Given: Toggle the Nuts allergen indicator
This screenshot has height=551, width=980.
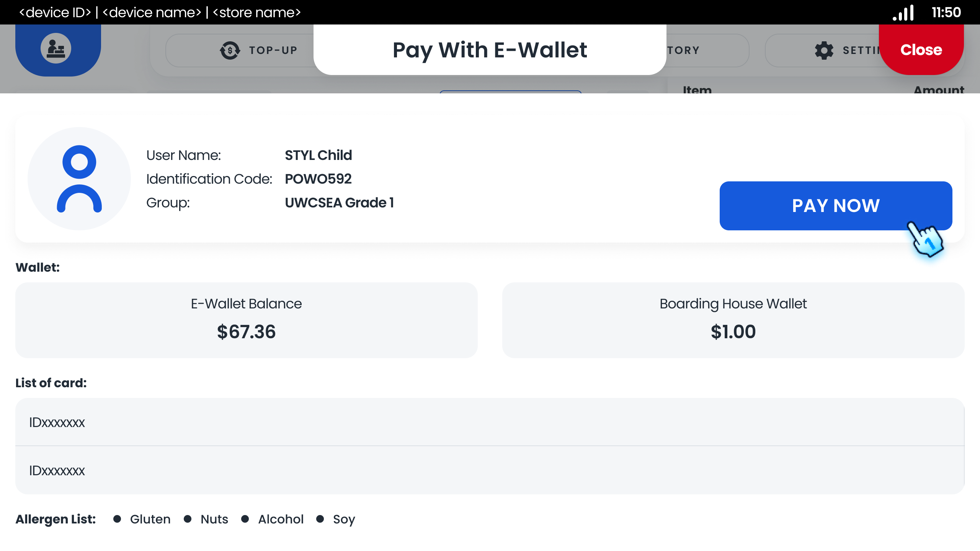Looking at the screenshot, I should (x=188, y=519).
